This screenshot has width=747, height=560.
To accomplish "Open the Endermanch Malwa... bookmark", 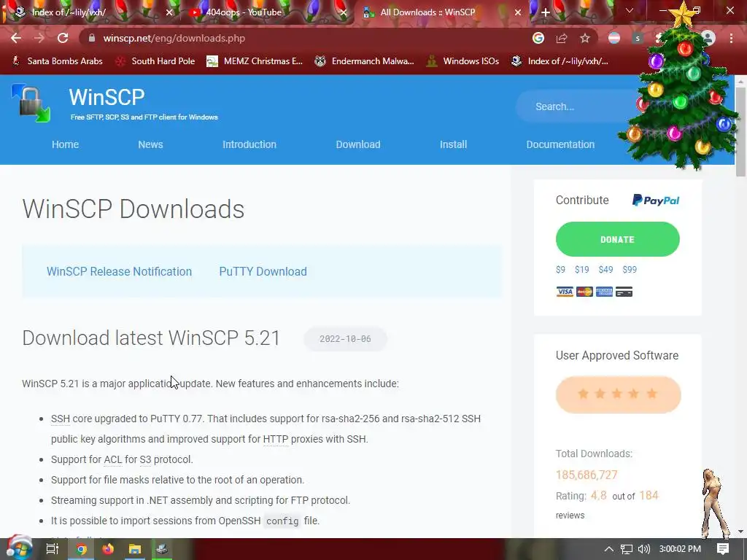I will 365,61.
